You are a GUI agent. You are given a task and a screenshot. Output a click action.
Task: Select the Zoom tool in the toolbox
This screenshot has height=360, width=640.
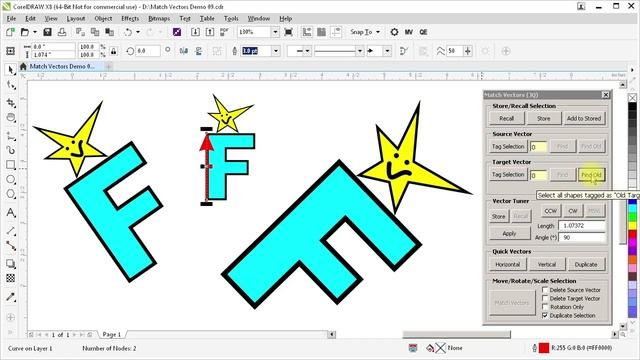coord(11,118)
